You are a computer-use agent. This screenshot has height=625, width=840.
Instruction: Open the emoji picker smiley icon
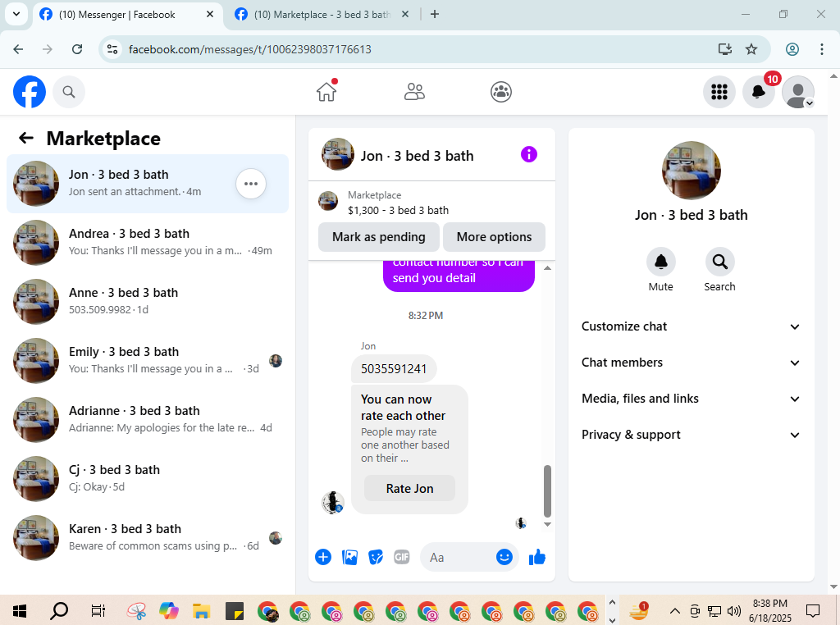(504, 558)
